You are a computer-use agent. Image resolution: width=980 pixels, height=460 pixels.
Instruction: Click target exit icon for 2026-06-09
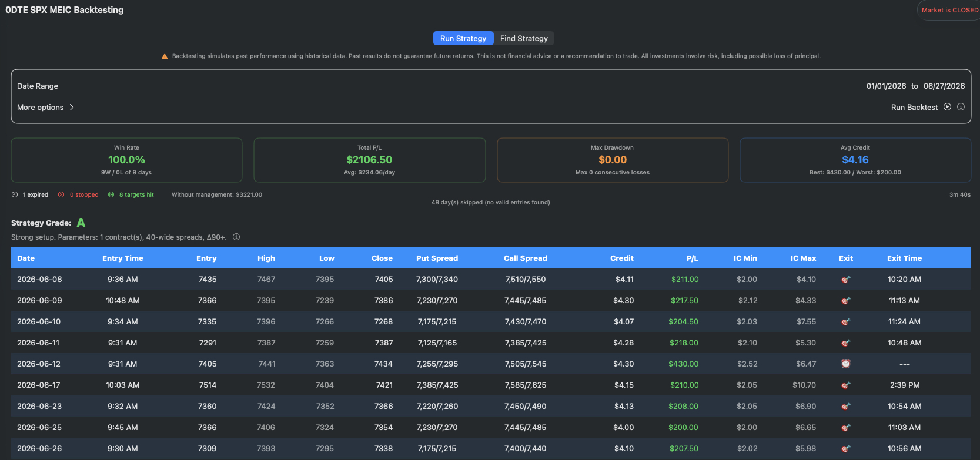tap(845, 301)
